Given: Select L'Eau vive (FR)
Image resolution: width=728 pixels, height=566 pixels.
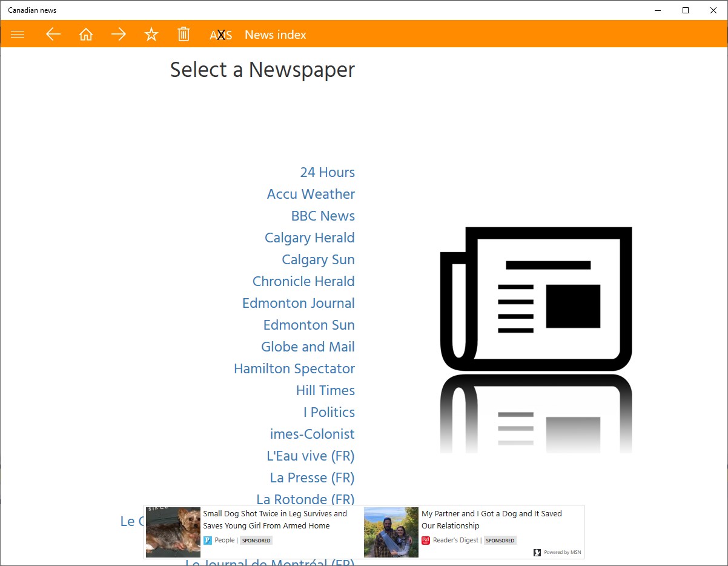Looking at the screenshot, I should 311,456.
